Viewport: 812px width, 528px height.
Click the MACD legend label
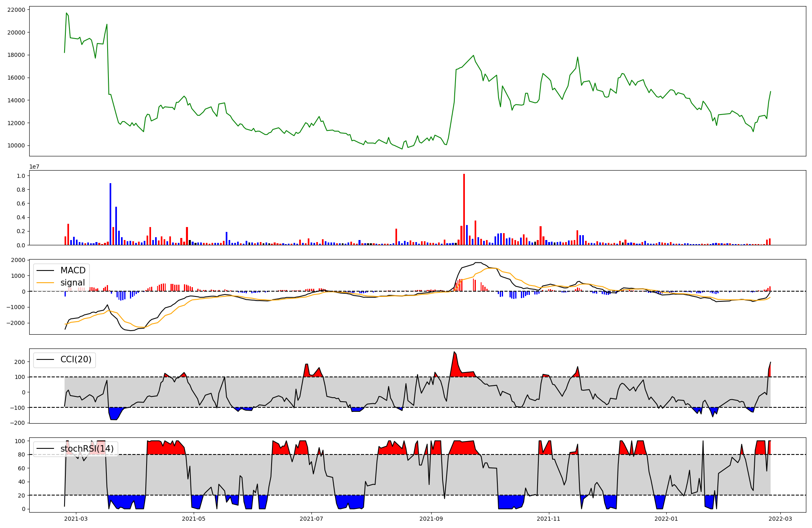click(73, 270)
